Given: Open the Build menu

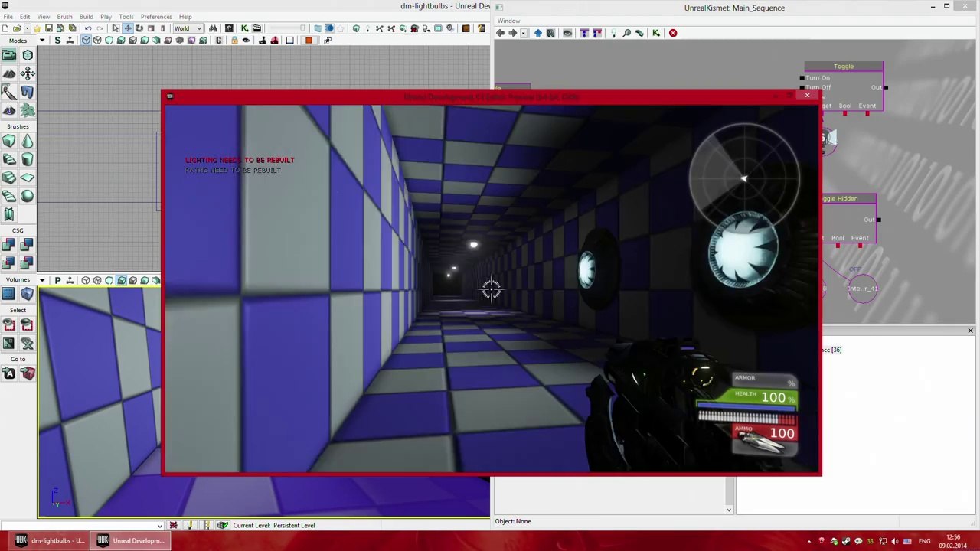Looking at the screenshot, I should [x=87, y=16].
